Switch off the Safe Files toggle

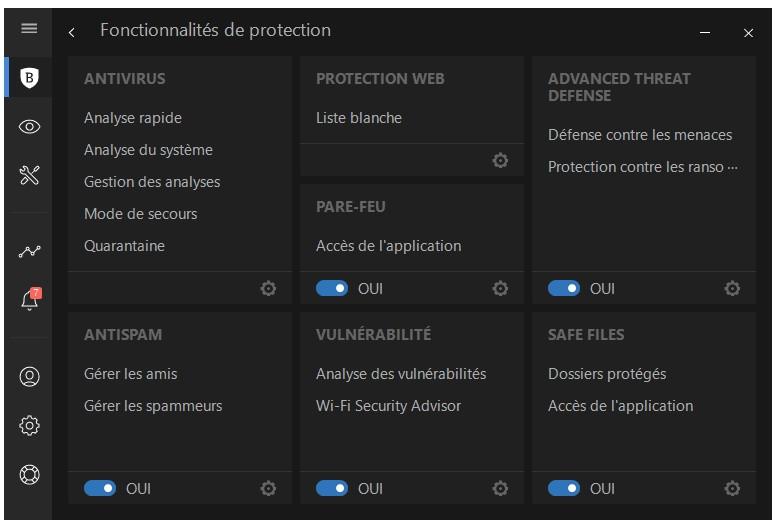tap(564, 488)
